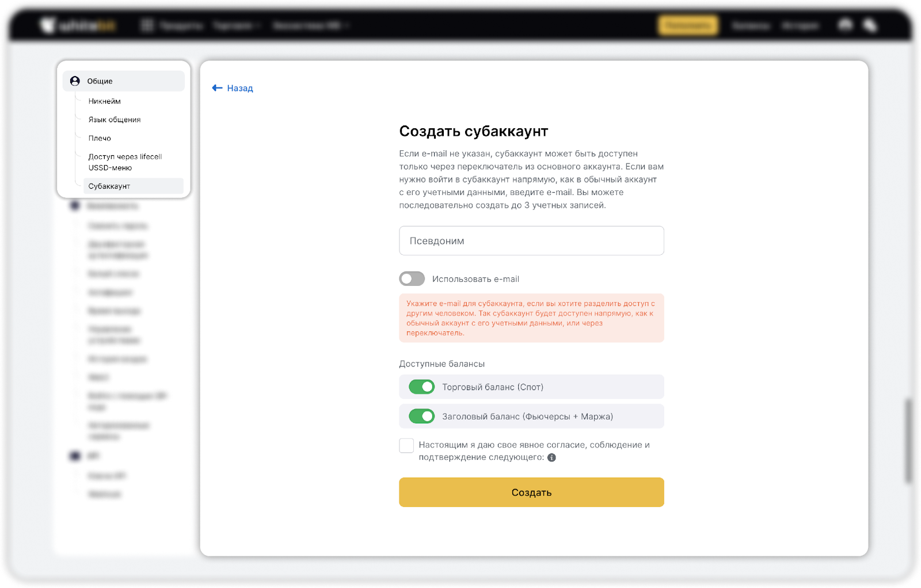The width and height of the screenshot is (921, 588).
Task: Enable the Использовать e-mail switch
Action: [412, 279]
